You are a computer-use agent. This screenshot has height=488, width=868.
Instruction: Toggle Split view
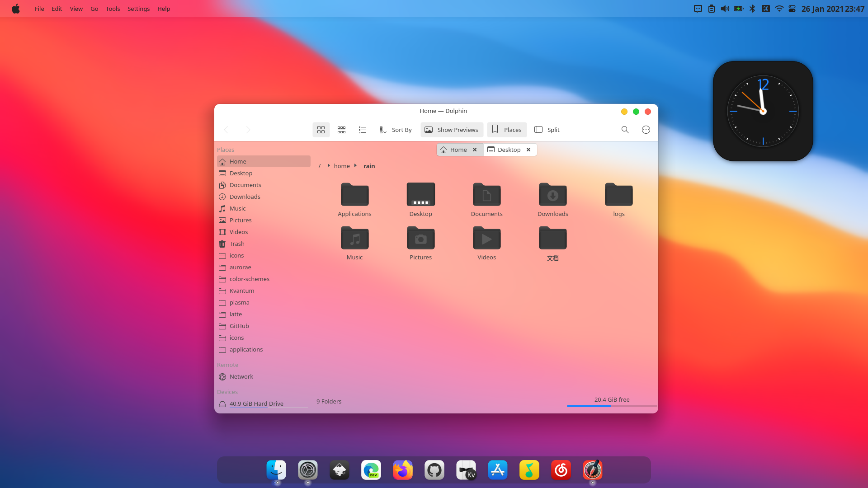(547, 130)
